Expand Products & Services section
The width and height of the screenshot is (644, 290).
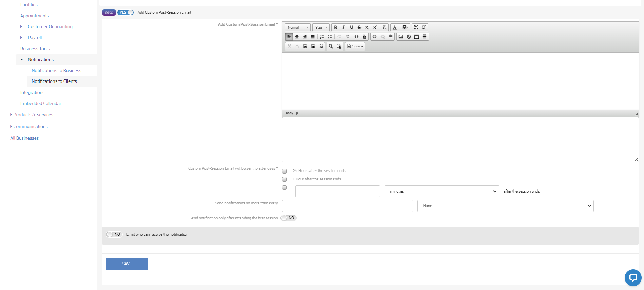tap(11, 115)
